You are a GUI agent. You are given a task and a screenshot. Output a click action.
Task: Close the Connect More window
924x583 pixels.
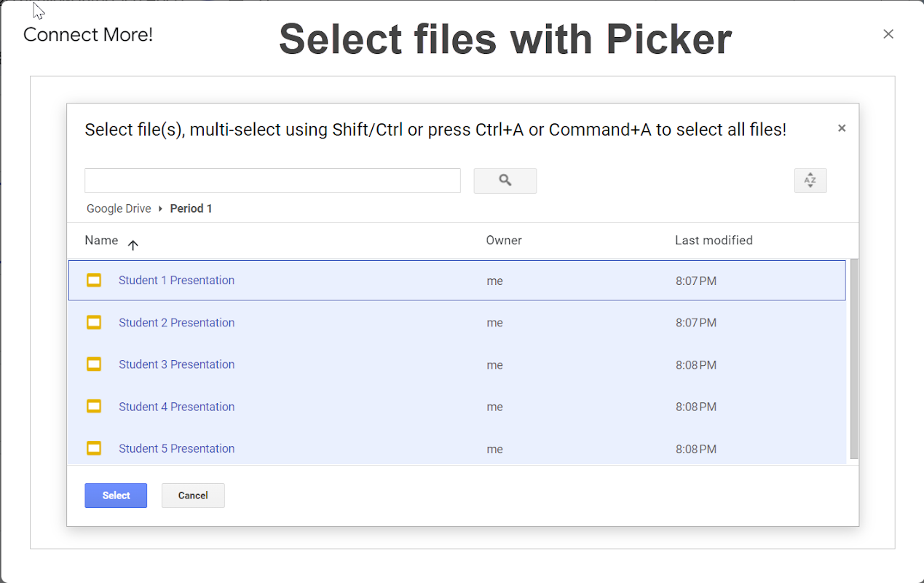[888, 34]
